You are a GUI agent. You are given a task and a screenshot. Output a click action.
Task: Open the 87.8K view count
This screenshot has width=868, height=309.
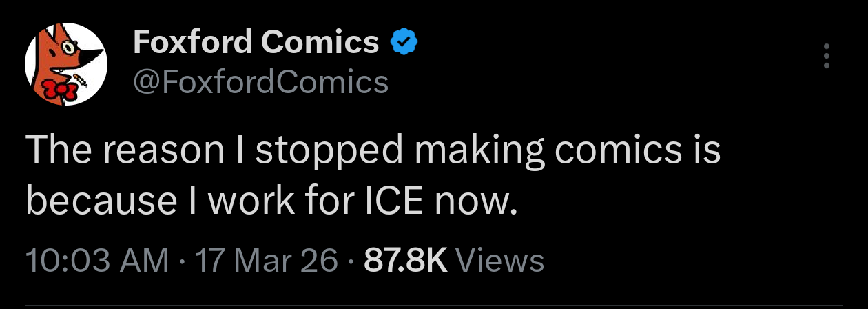(x=406, y=261)
